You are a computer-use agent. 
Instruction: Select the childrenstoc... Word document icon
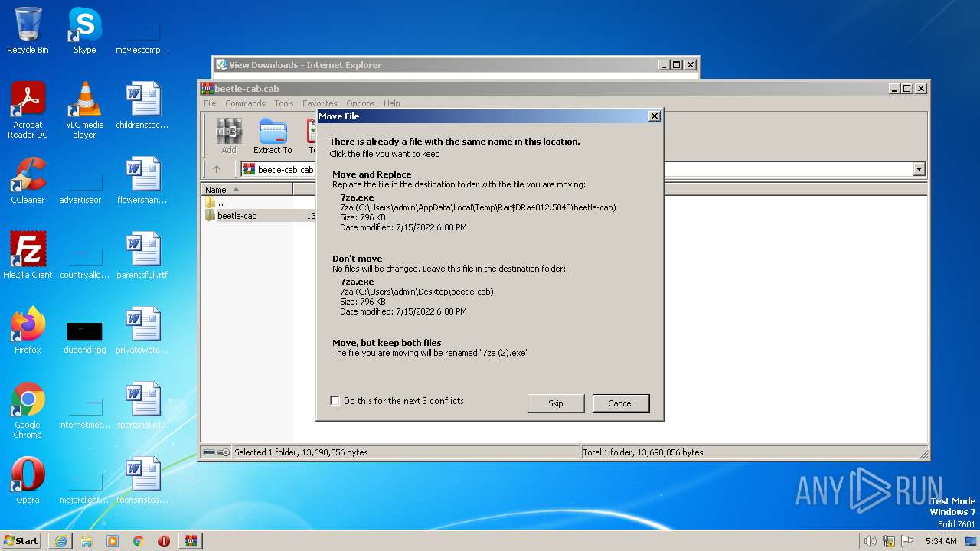[142, 106]
